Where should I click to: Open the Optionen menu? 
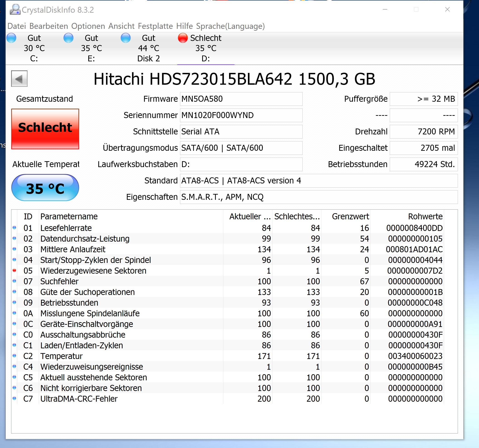coord(88,26)
